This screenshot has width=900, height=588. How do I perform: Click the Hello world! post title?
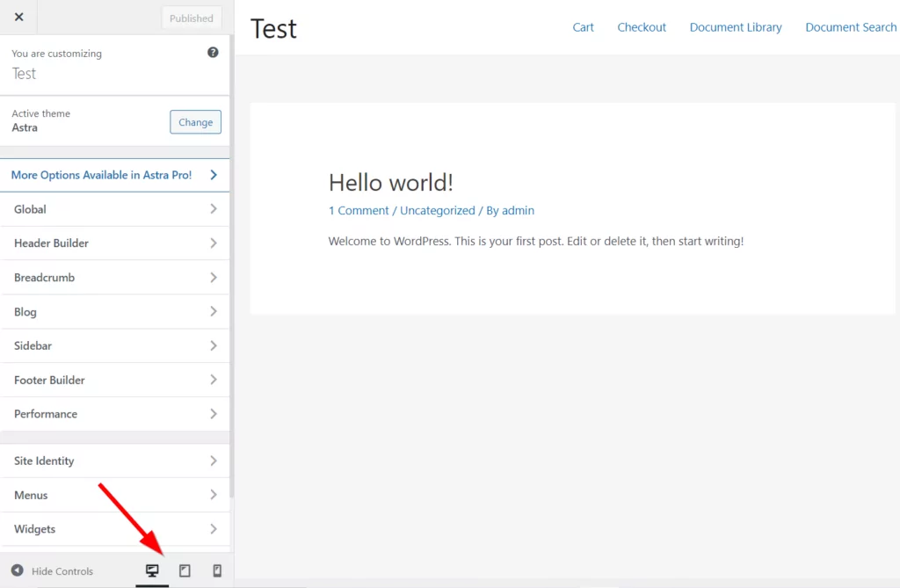coord(390,183)
